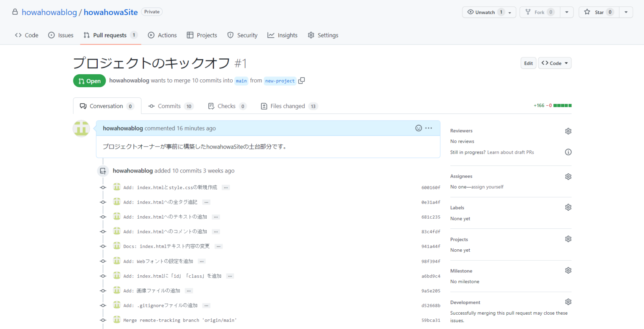Open the Code dropdown beside Edit
This screenshot has width=644, height=329.
(555, 63)
